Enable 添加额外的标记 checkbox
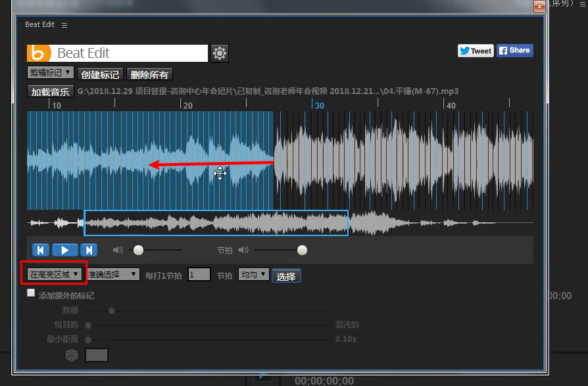Screen dimensions: 588x386 click(x=31, y=293)
